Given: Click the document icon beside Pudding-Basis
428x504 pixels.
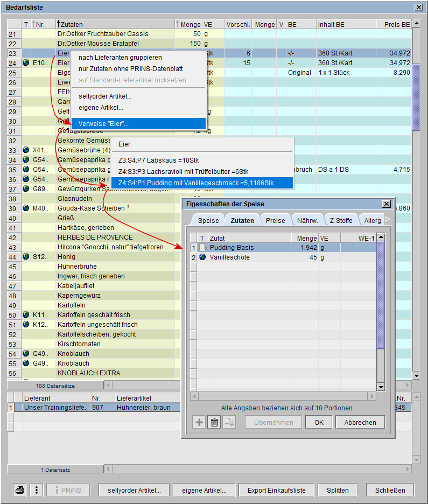Looking at the screenshot, I should 202,248.
